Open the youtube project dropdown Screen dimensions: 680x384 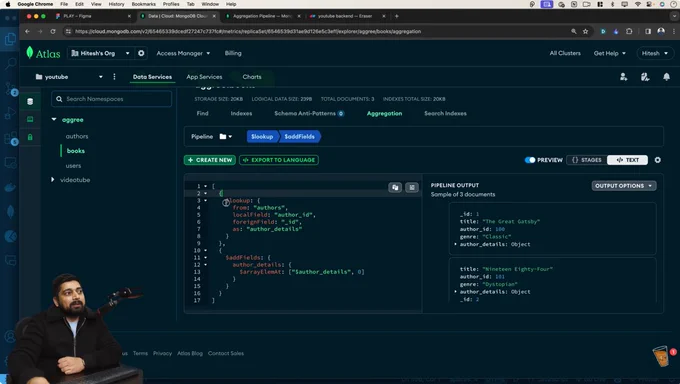point(69,77)
